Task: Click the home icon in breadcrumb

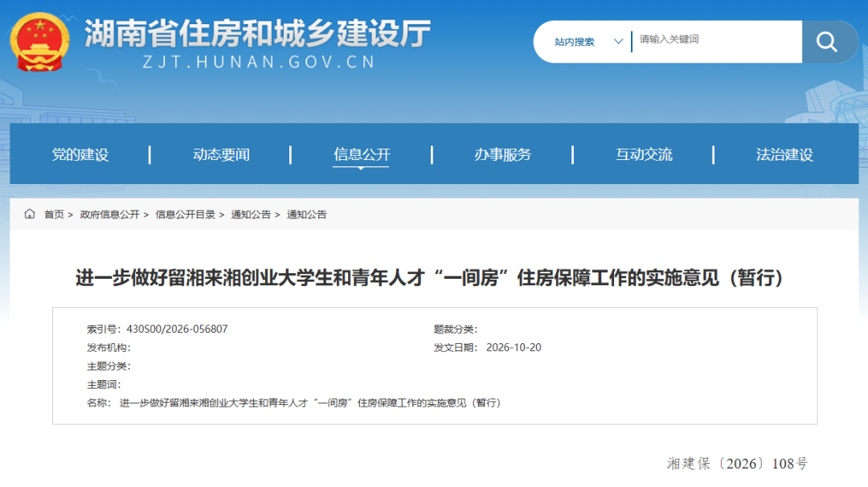Action: 30,215
